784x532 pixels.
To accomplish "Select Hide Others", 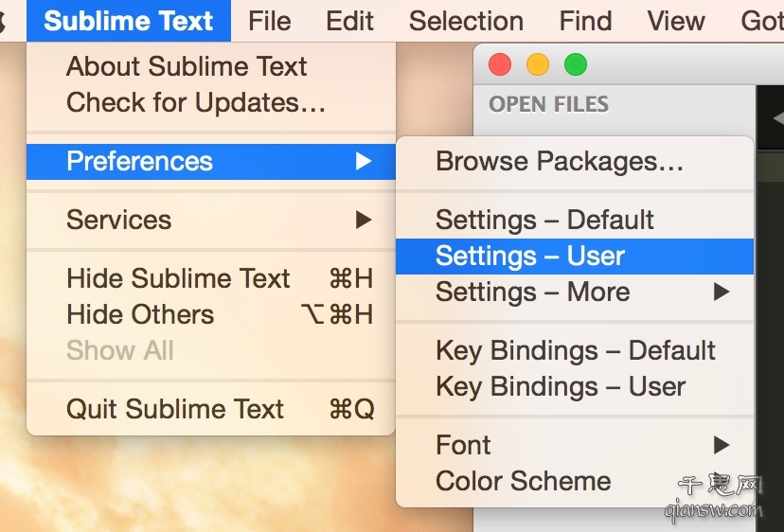I will tap(210, 314).
